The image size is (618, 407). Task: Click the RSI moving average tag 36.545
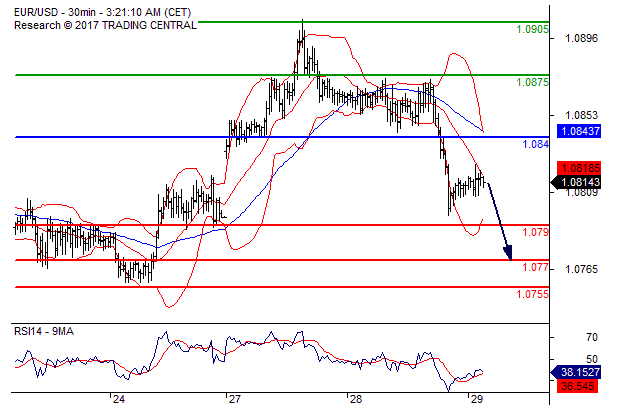pyautogui.click(x=579, y=386)
